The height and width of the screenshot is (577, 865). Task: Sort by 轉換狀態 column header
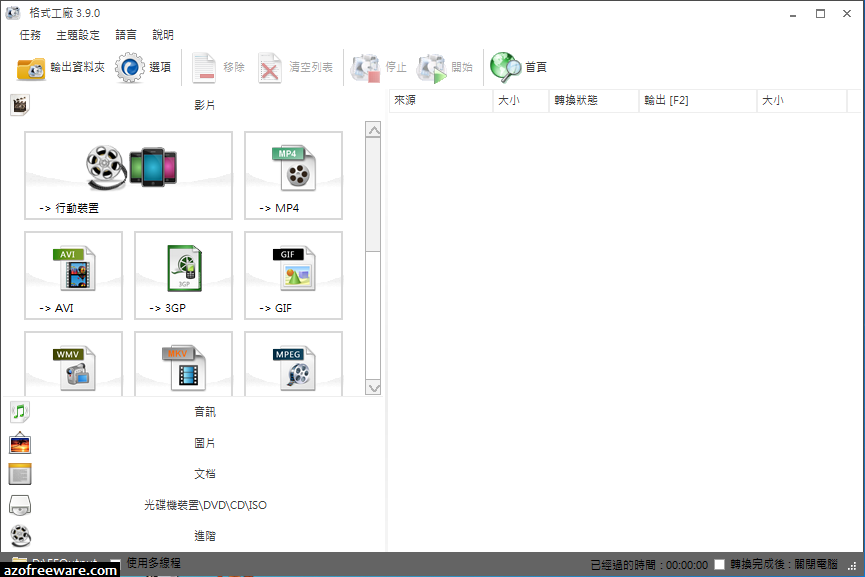click(594, 100)
